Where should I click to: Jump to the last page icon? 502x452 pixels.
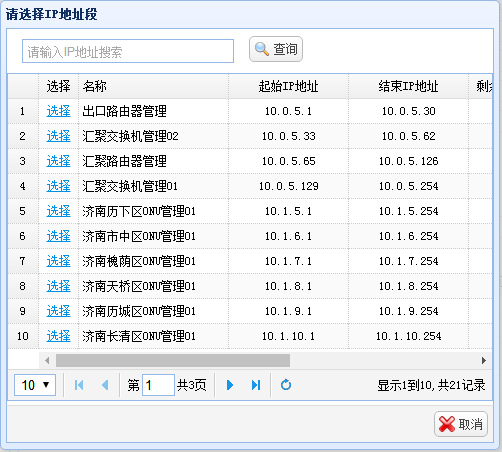click(x=256, y=385)
